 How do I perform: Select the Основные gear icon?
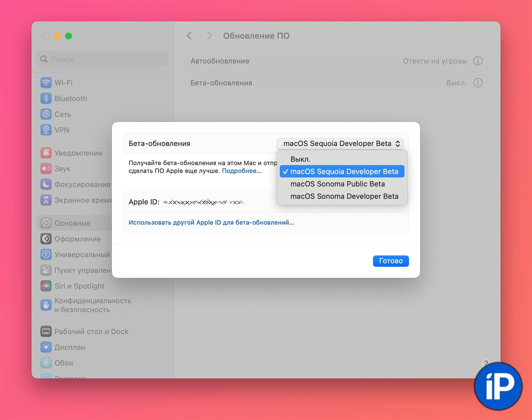click(x=46, y=223)
